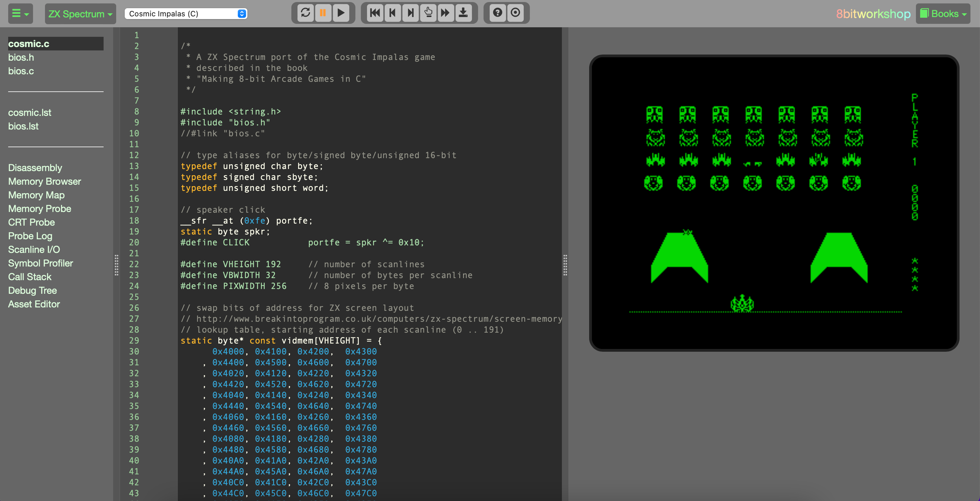Screen dimensions: 980x501
Task: Switch to the Memory Browser view
Action: [45, 181]
